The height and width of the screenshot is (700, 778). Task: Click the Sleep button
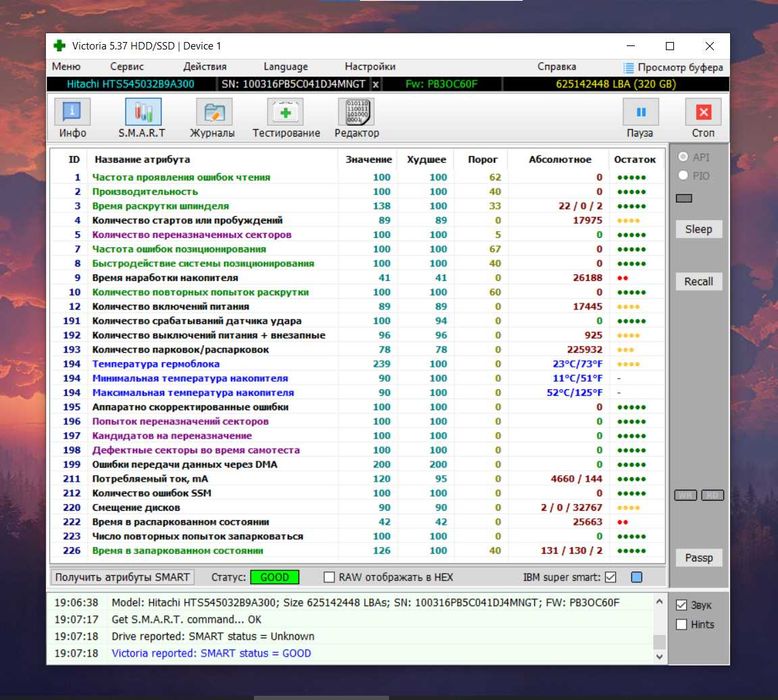point(699,229)
